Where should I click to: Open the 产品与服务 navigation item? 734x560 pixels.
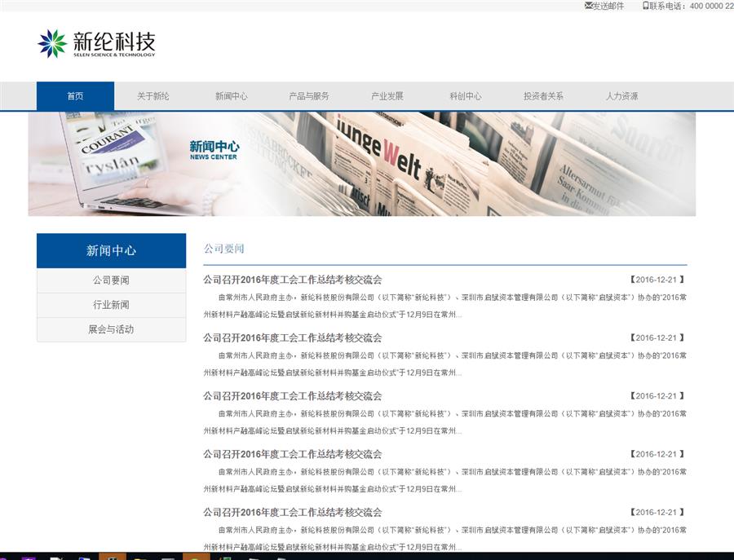[309, 96]
